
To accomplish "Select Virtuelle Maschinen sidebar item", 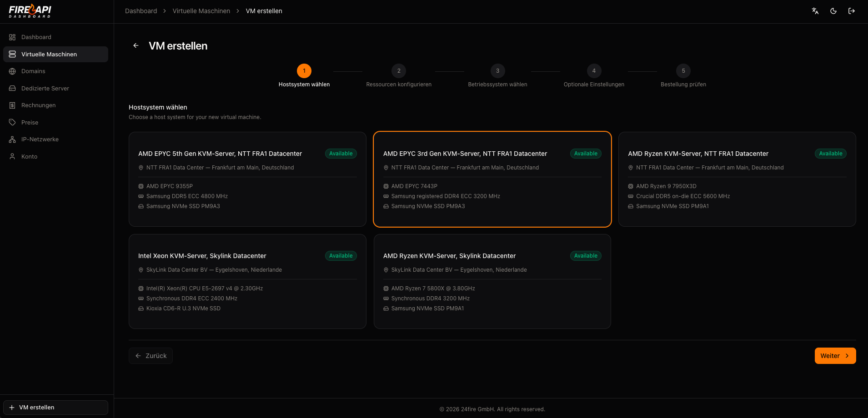I will [55, 54].
